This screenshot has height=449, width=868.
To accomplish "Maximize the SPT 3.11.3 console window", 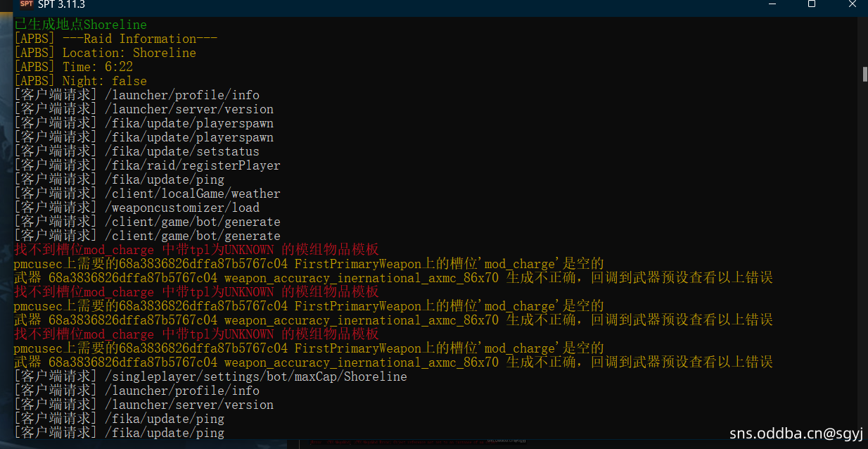I will [x=811, y=4].
